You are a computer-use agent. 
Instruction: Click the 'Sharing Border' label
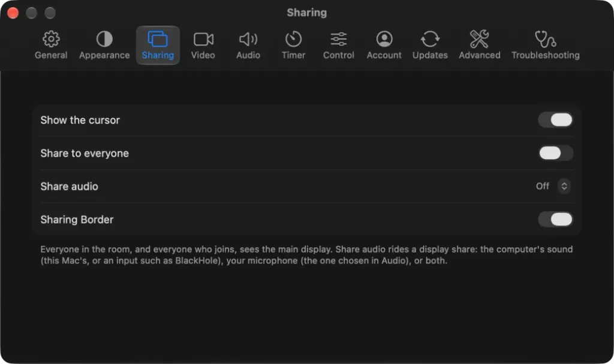77,219
